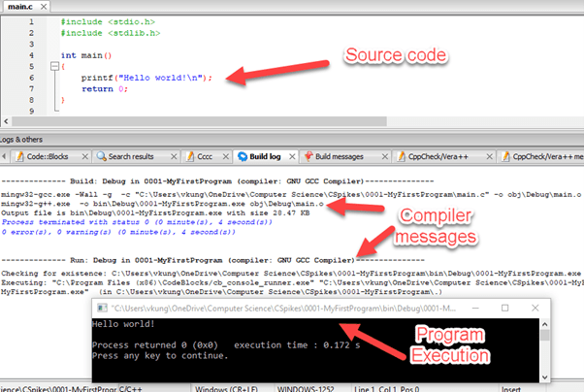Click the console window title bar icon
The image size is (584, 392).
(100, 308)
